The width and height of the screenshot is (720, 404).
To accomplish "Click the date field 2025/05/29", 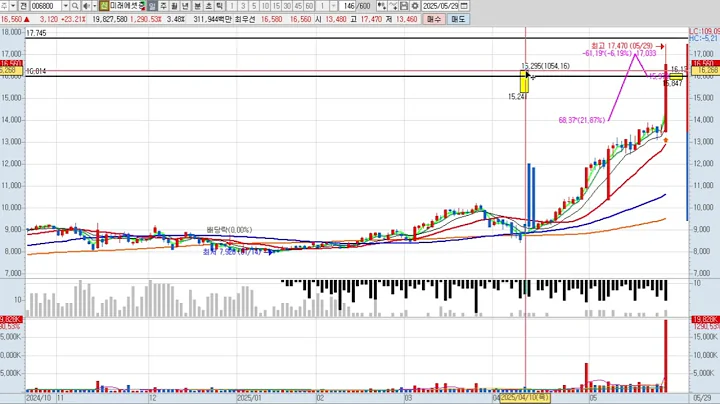I will pyautogui.click(x=440, y=6).
